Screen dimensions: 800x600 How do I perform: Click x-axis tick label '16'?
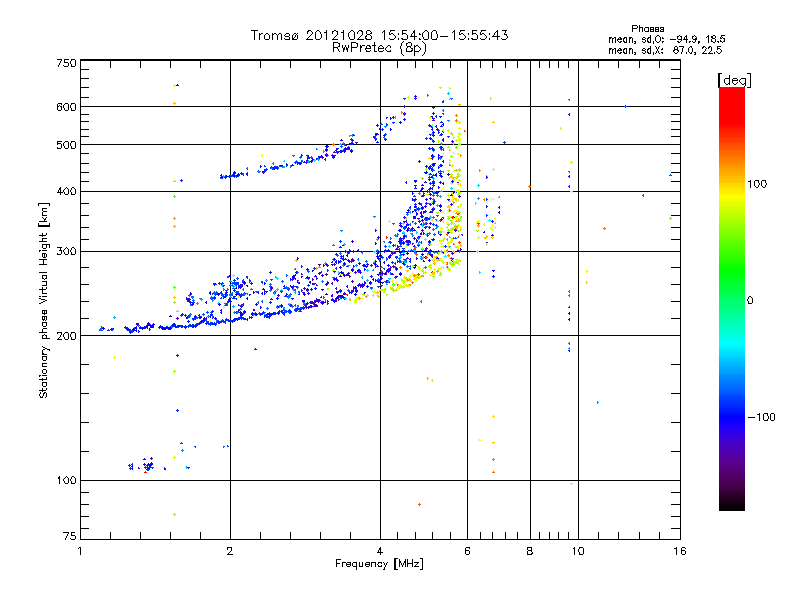[680, 551]
